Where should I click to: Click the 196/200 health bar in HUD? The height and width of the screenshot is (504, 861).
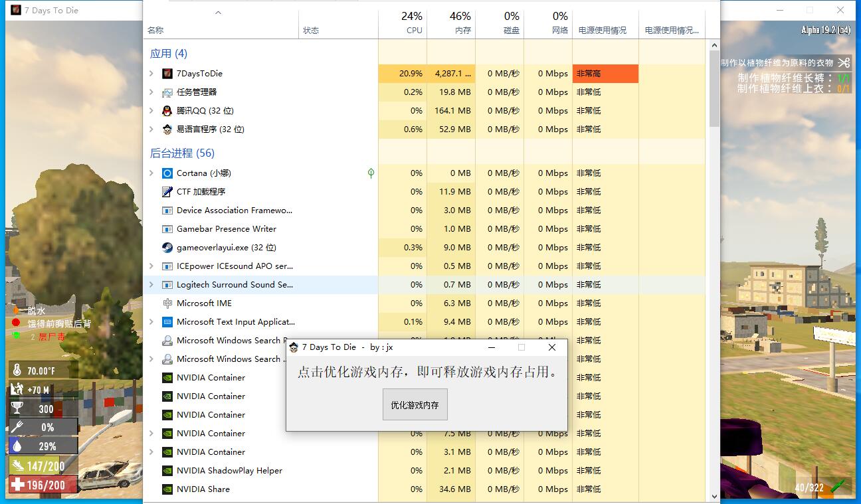coord(43,485)
